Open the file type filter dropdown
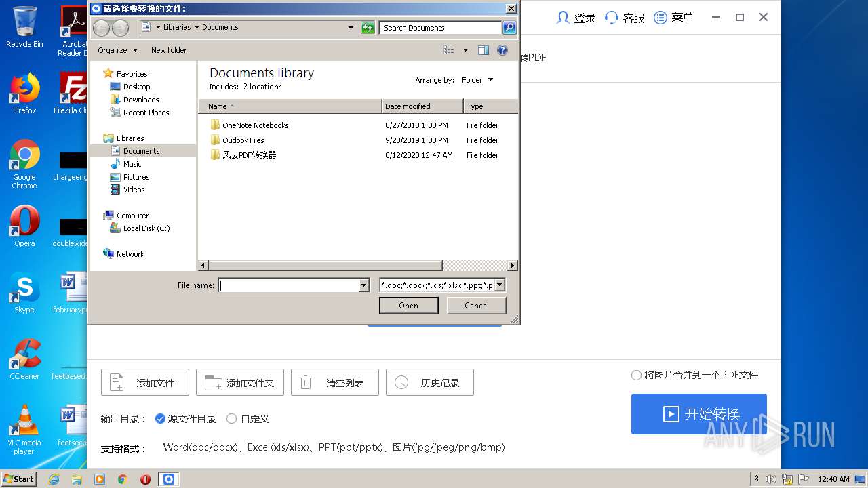868x488 pixels. point(500,285)
